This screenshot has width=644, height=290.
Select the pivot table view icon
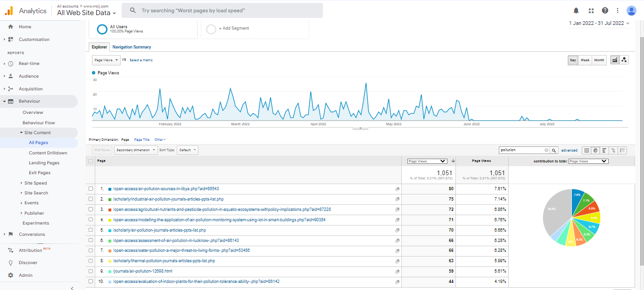click(623, 150)
